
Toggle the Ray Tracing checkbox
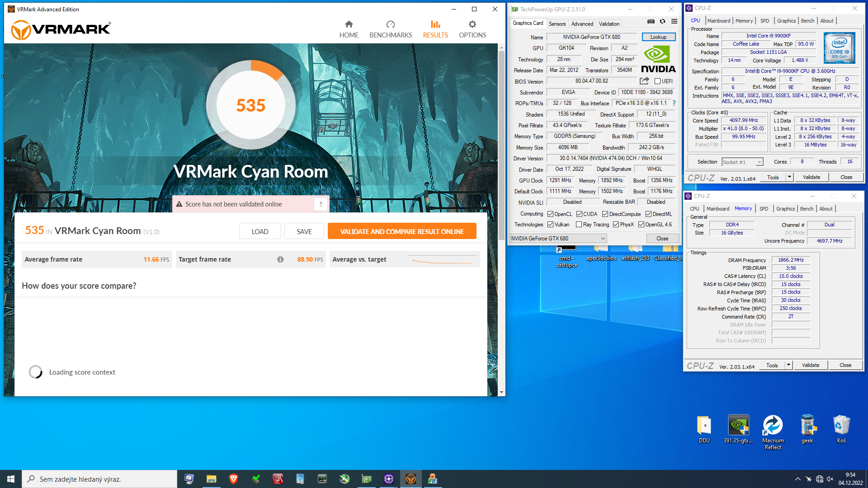[579, 225]
